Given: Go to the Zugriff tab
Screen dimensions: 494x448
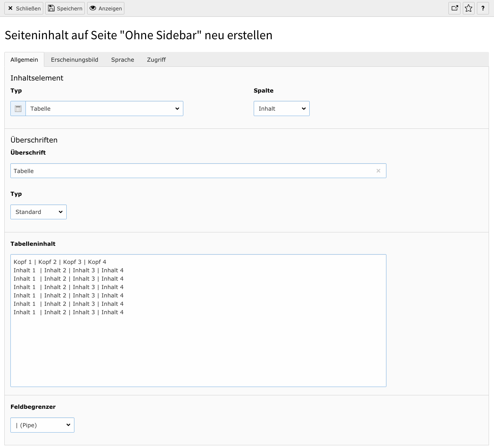Looking at the screenshot, I should click(x=156, y=60).
